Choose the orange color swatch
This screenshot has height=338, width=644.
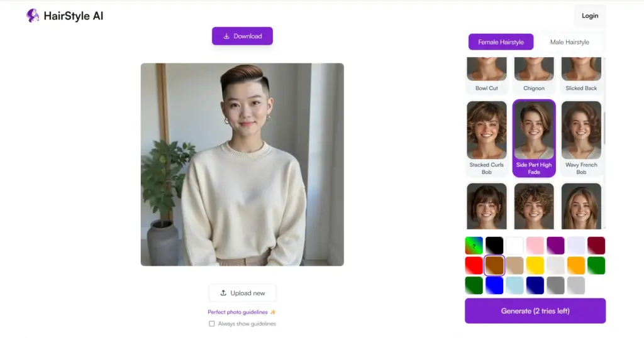(x=576, y=265)
